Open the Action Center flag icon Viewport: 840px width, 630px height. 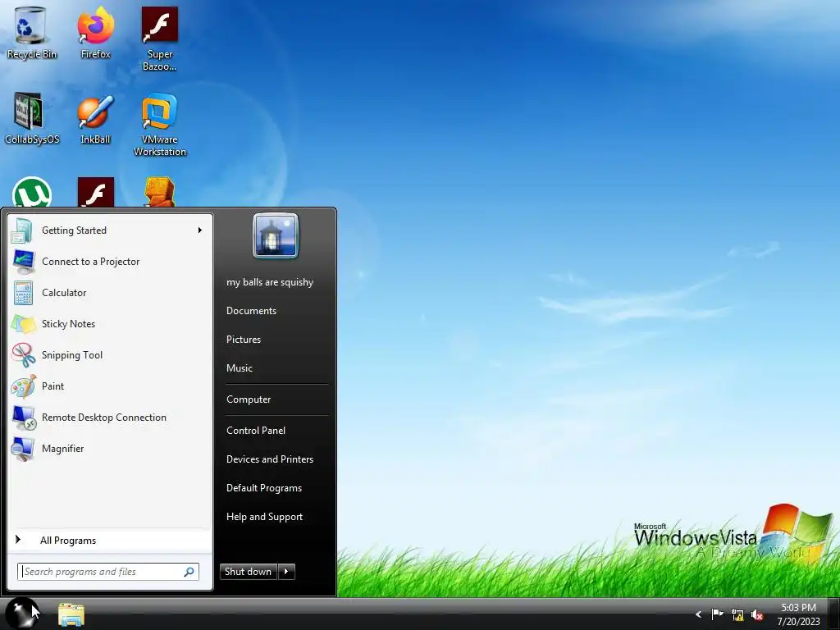pos(717,614)
